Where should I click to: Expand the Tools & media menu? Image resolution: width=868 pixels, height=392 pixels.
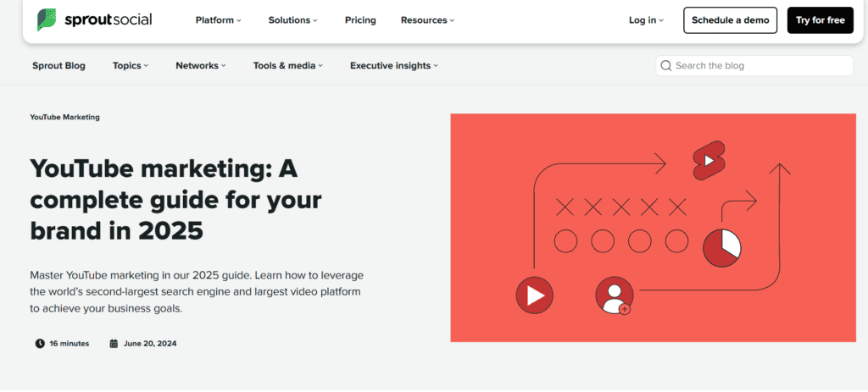pyautogui.click(x=288, y=66)
